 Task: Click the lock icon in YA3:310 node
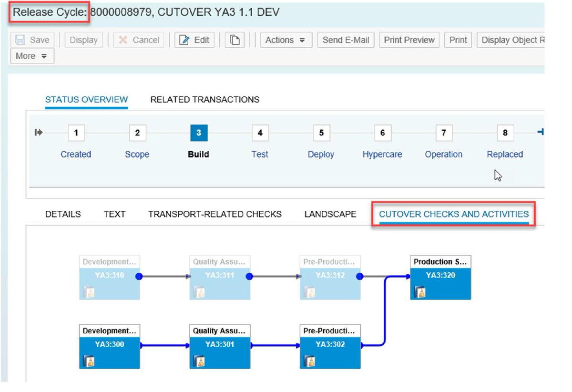pos(88,292)
